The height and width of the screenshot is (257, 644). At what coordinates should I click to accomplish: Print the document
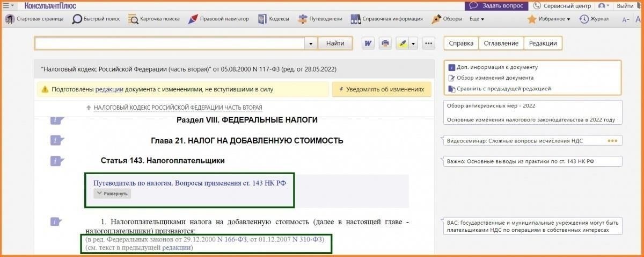pyautogui.click(x=385, y=44)
